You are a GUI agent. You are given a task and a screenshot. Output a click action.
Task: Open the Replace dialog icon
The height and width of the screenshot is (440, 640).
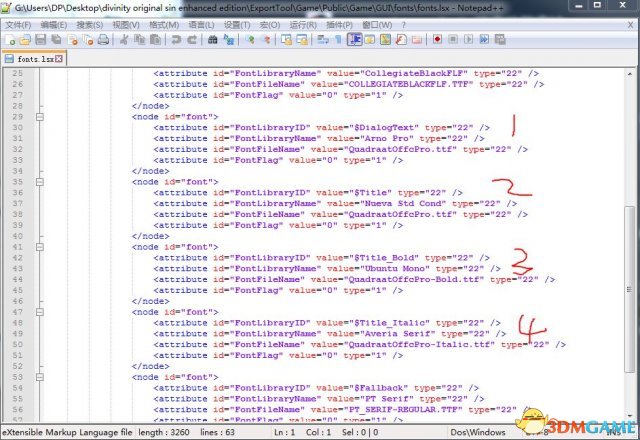click(229, 40)
